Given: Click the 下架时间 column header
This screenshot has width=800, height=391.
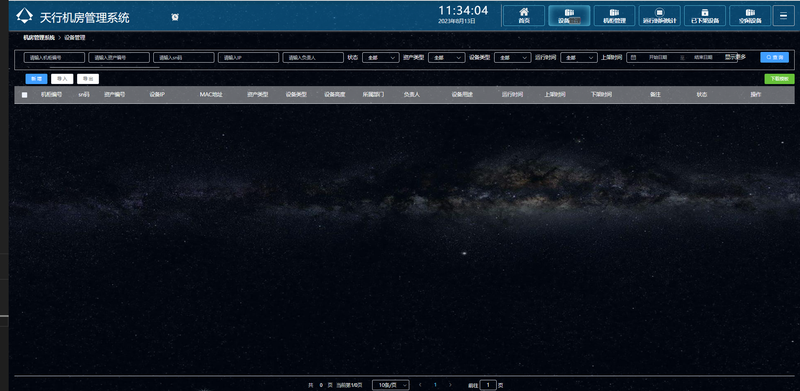Looking at the screenshot, I should click(x=601, y=94).
